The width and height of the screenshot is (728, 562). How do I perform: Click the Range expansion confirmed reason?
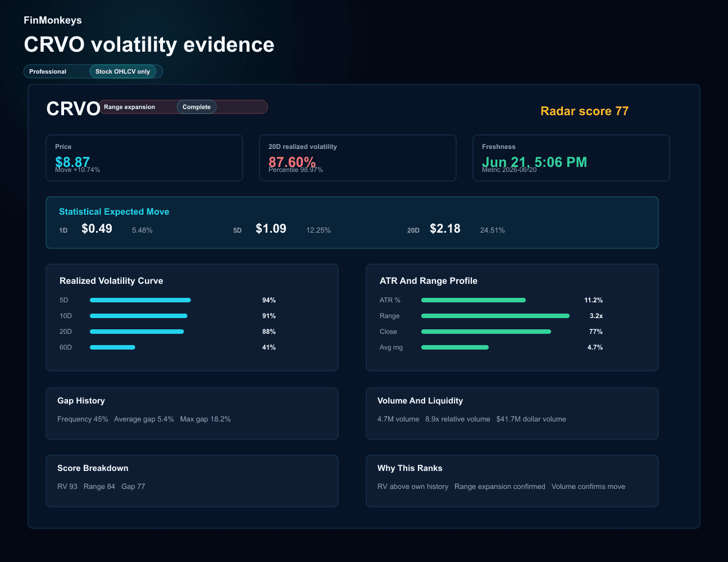(x=500, y=487)
